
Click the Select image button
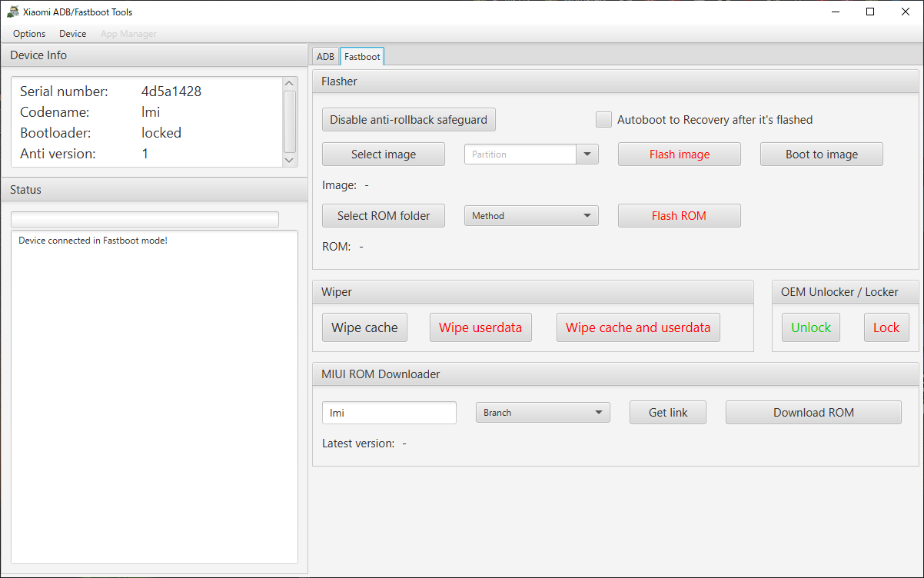[384, 154]
